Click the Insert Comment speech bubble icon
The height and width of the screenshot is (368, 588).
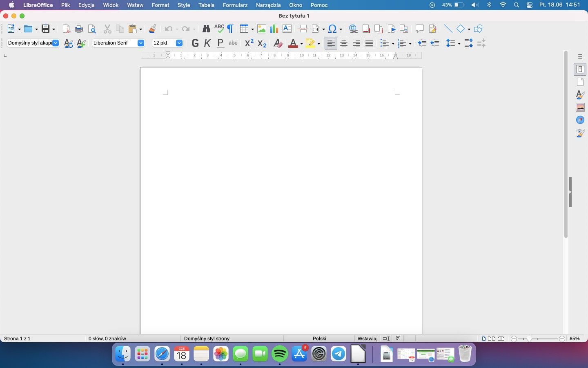point(419,29)
